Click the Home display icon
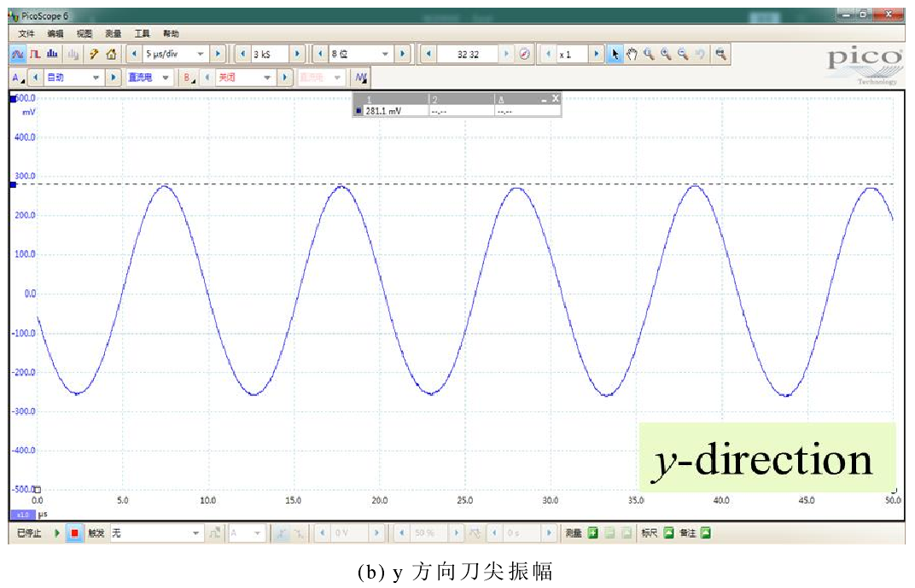Image resolution: width=915 pixels, height=588 pixels. 111,54
